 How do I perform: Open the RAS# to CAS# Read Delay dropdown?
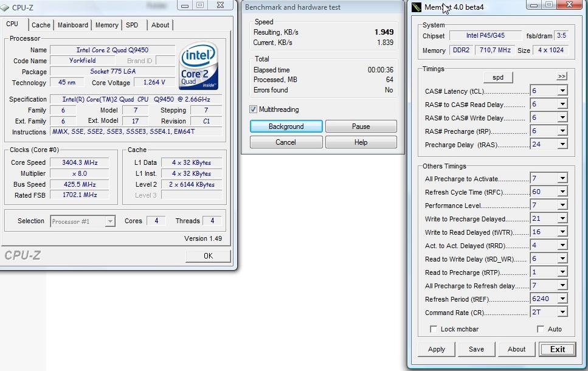click(x=562, y=104)
